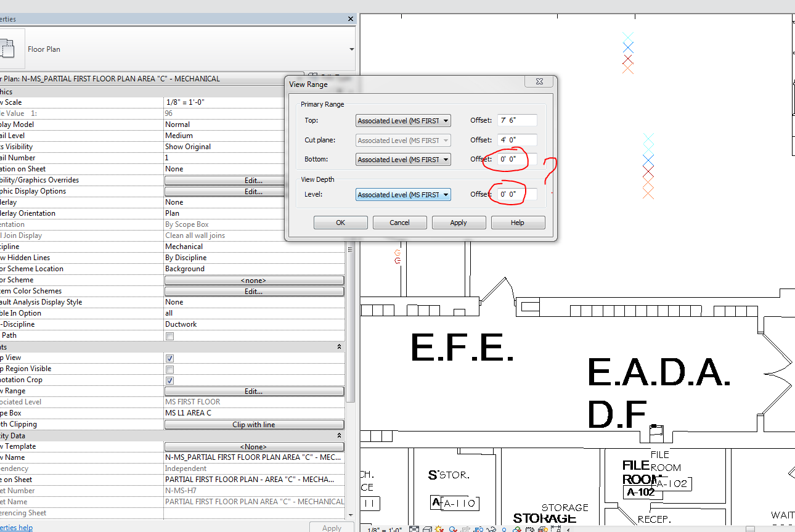This screenshot has width=795, height=532.
Task: Click the Cut plane Offset input field
Action: [516, 140]
